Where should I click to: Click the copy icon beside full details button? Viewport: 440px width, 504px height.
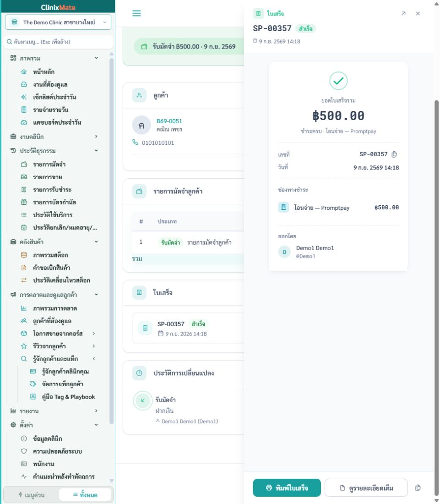tap(418, 488)
